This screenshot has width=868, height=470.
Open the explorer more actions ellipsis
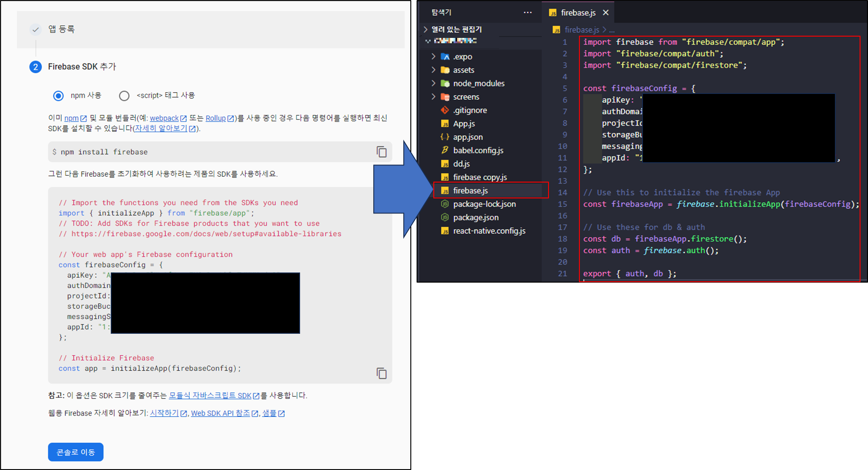click(527, 12)
